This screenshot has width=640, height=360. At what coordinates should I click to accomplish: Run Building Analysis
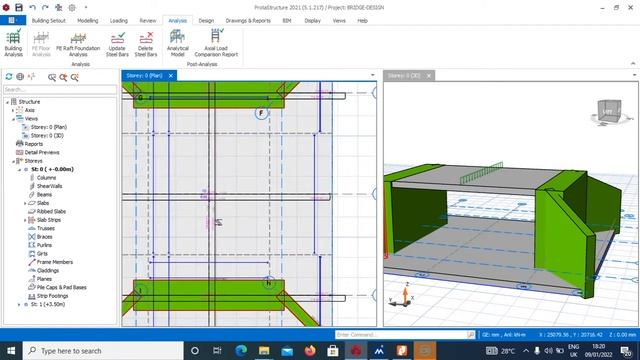click(13, 43)
